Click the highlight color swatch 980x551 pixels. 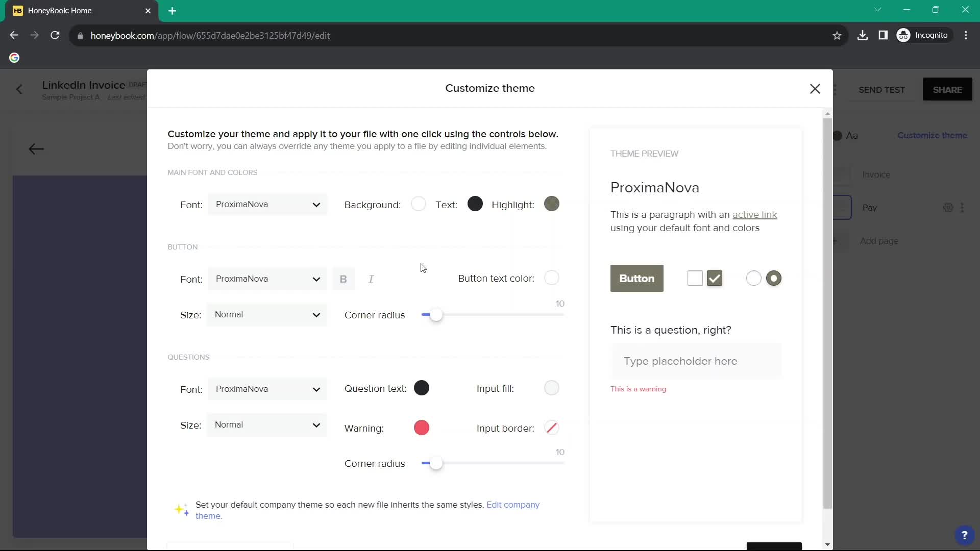point(553,205)
